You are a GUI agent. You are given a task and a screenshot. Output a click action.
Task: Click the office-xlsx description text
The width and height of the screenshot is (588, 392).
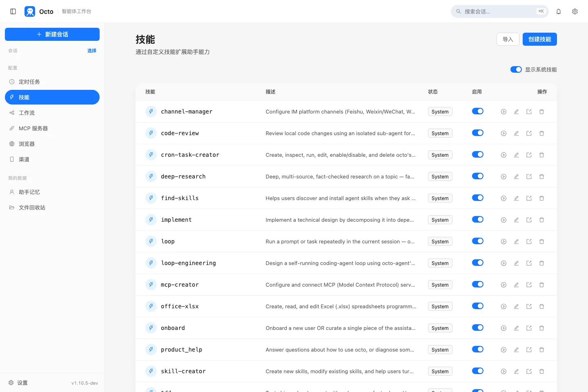341,306
